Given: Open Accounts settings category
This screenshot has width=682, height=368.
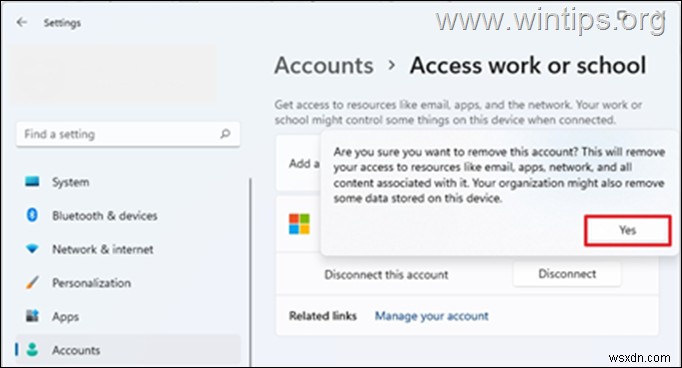Looking at the screenshot, I should (x=128, y=350).
